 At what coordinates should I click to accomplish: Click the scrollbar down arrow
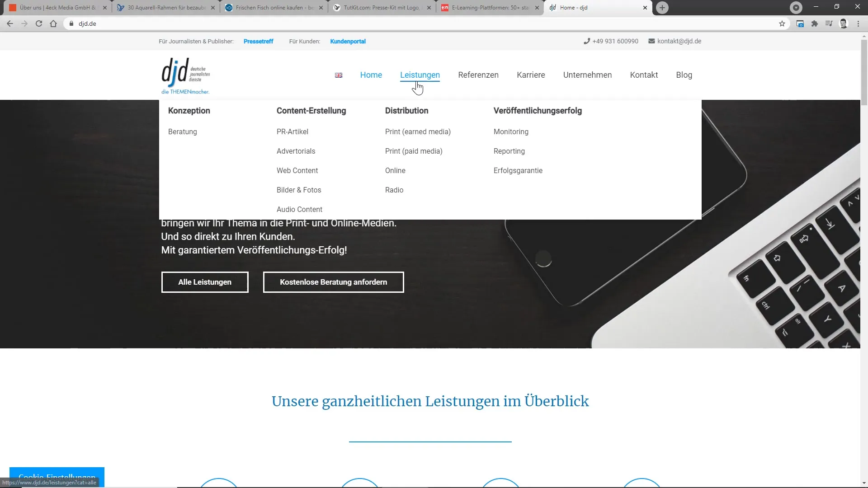click(864, 483)
